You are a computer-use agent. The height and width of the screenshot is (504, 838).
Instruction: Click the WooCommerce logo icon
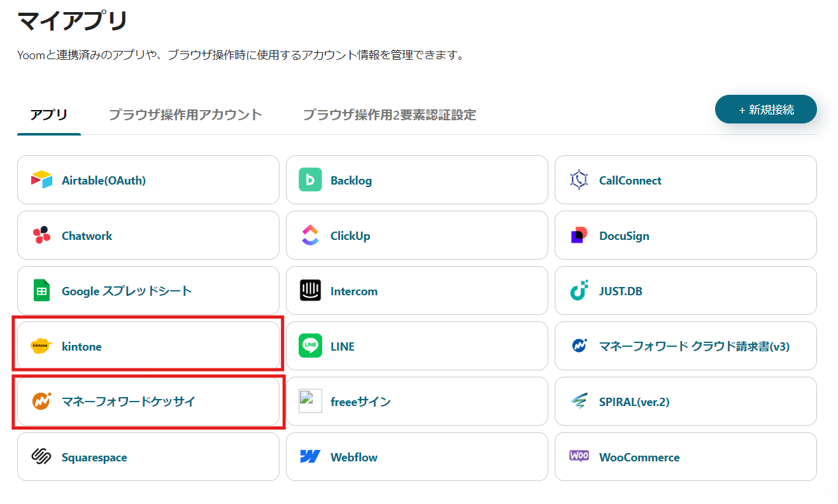point(578,456)
